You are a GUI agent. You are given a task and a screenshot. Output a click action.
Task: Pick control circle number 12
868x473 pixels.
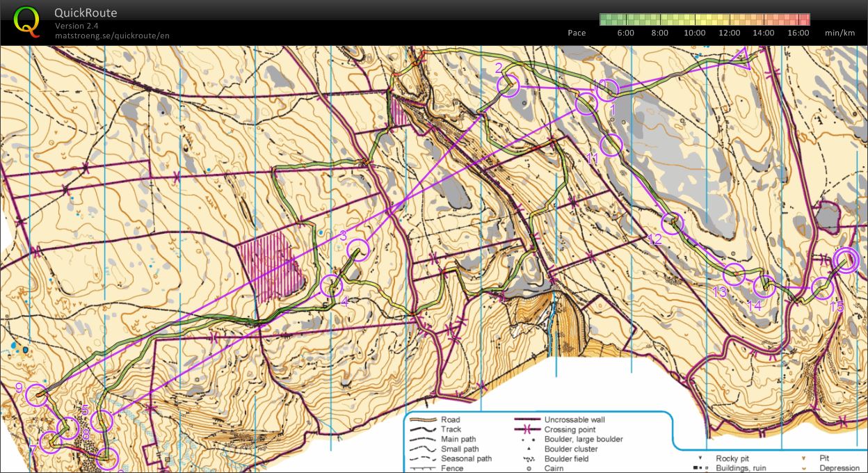tap(673, 223)
